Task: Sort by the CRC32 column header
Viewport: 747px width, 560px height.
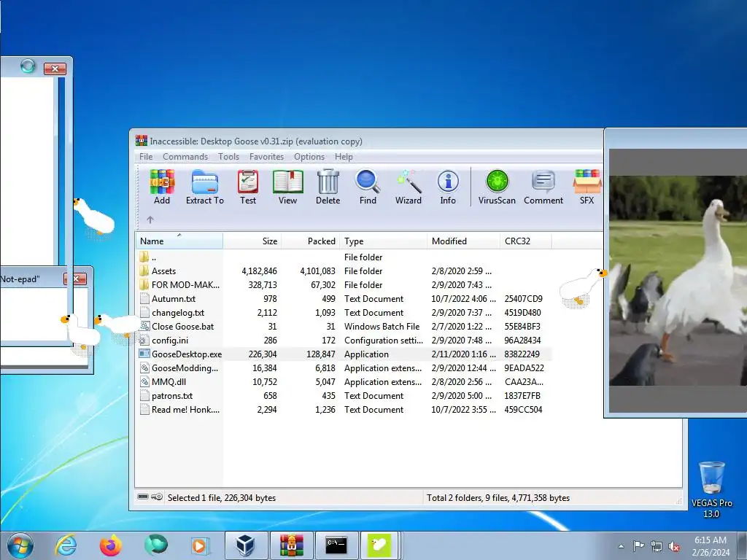Action: point(526,241)
